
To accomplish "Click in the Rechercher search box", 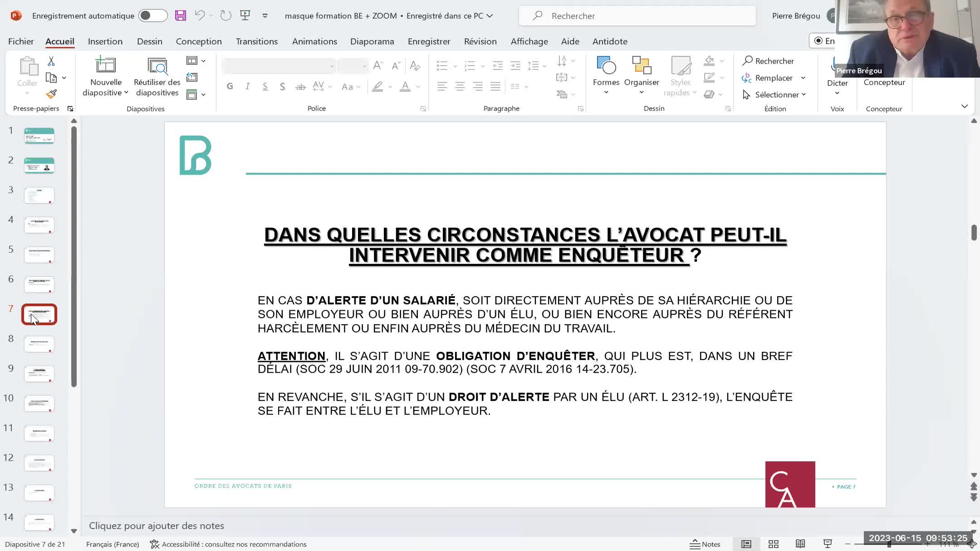I will 637,16.
